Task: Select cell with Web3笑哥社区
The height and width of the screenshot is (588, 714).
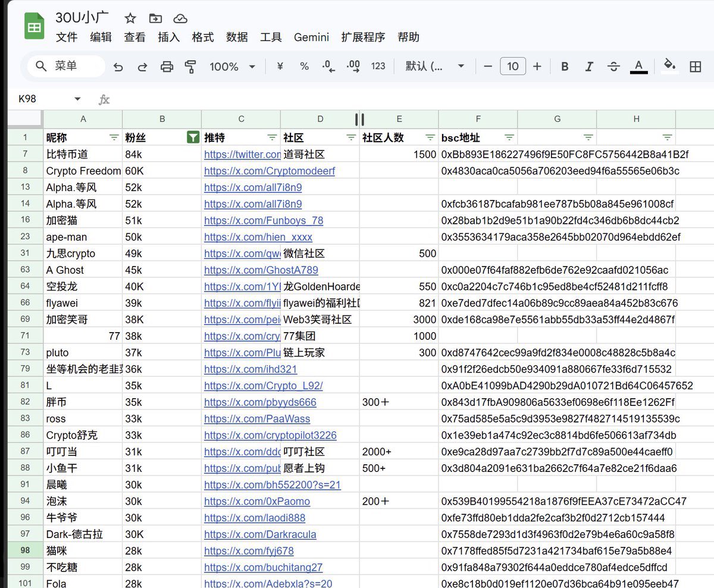Action: tap(320, 320)
